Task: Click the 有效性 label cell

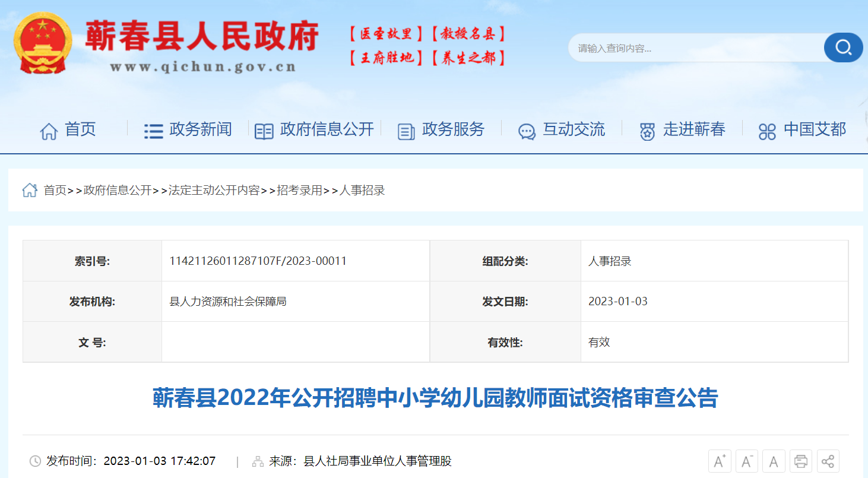Action: click(505, 342)
